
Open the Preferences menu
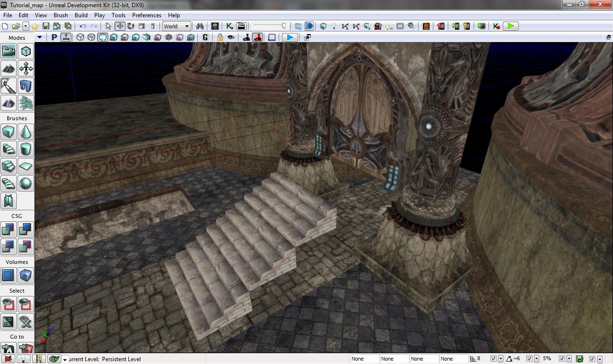[147, 15]
